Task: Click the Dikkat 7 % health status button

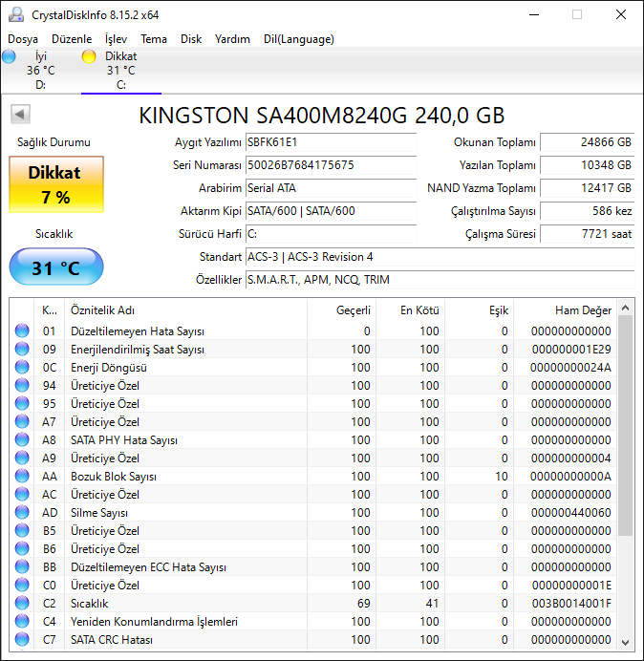Action: click(x=56, y=184)
